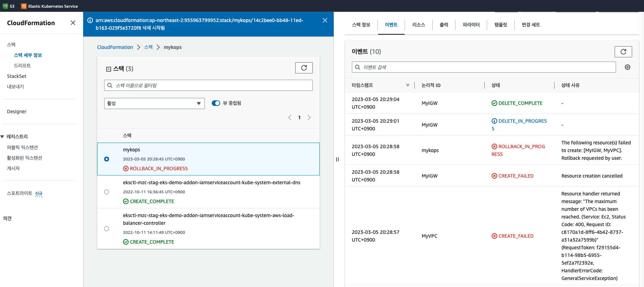Click the eksctl aws-load-balancer-controller stack name
Screen dimensions: 644x287
(x=209, y=219)
